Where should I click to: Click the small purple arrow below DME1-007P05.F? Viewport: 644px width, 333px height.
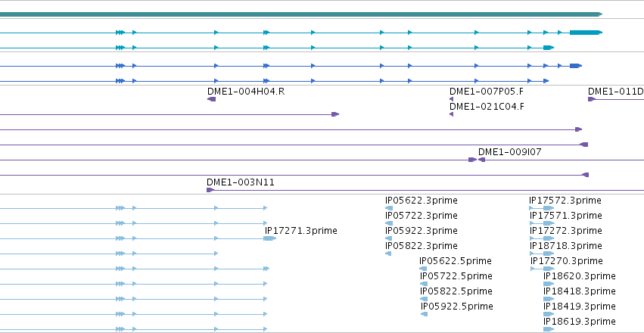pos(451,99)
